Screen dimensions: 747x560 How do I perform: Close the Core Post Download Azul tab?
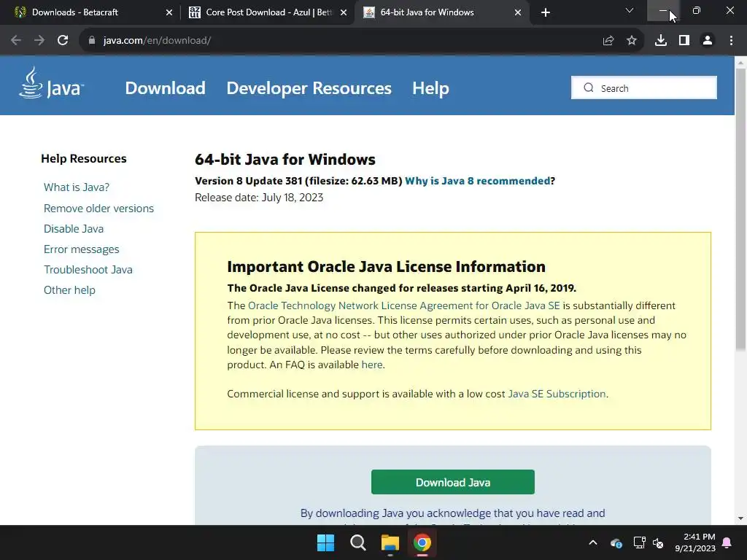tap(344, 12)
